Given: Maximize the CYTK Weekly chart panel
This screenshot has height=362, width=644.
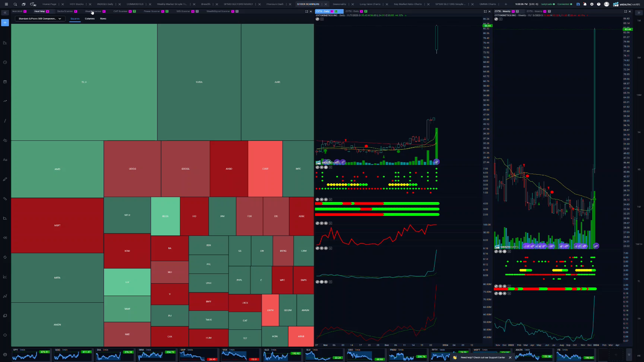Looking at the screenshot, I should pyautogui.click(x=625, y=11).
